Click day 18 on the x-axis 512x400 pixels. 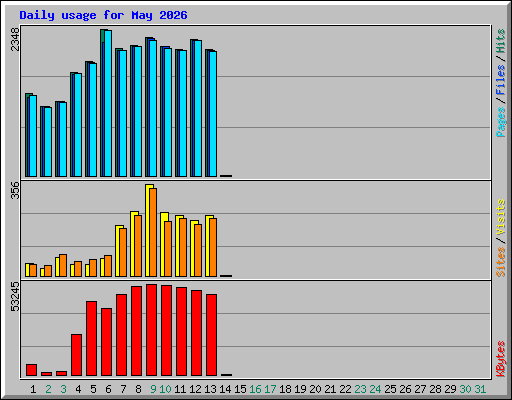(285, 389)
